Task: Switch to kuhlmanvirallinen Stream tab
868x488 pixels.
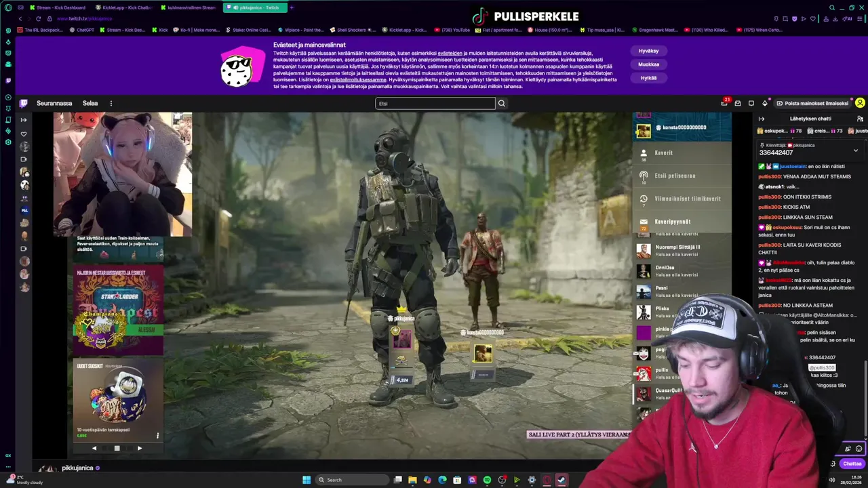Action: coord(189,7)
